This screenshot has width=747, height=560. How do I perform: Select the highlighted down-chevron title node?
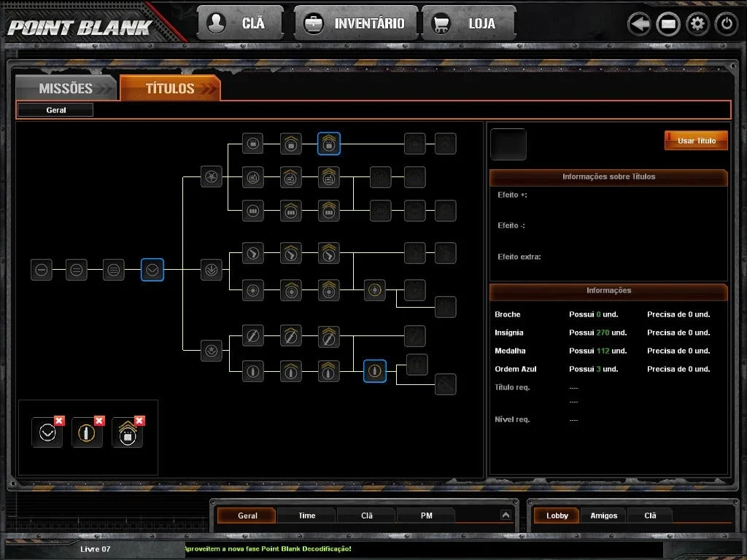pos(152,270)
